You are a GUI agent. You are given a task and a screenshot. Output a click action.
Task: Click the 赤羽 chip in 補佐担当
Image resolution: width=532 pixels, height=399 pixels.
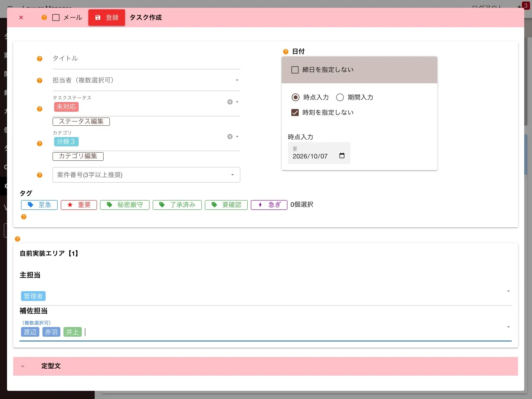[51, 332]
